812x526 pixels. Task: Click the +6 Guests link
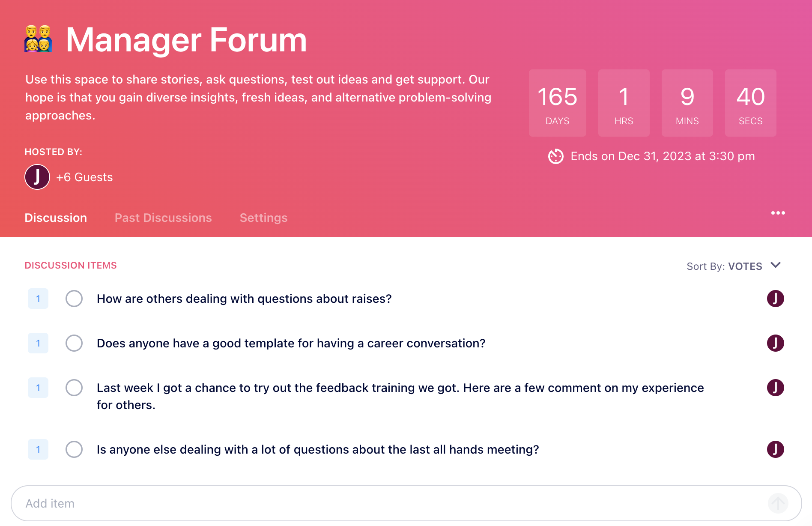[x=84, y=177]
